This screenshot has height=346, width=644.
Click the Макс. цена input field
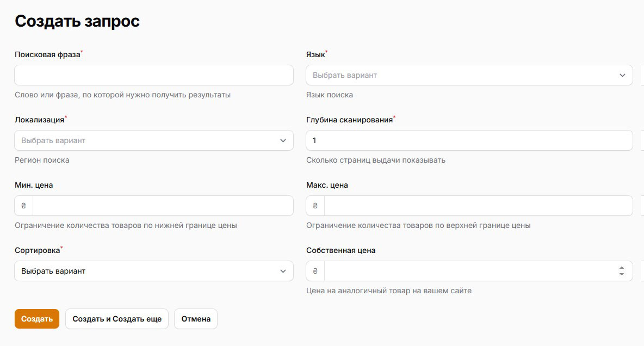tap(478, 206)
